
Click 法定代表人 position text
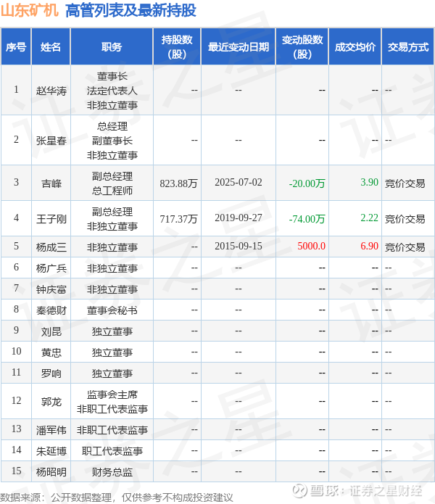point(112,91)
